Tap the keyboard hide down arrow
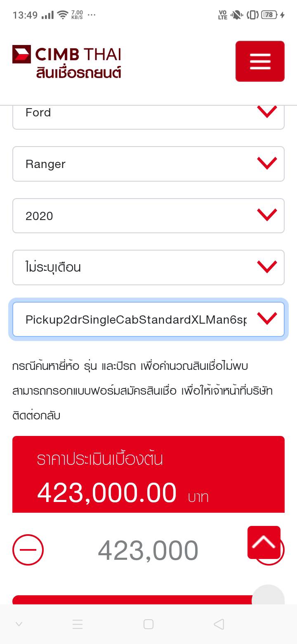297x644 pixels. [x=19, y=624]
